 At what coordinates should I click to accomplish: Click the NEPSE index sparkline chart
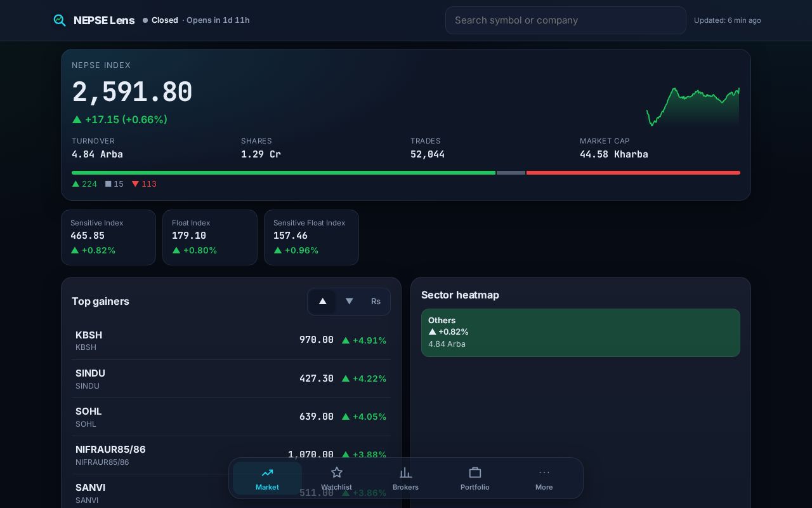[693, 107]
